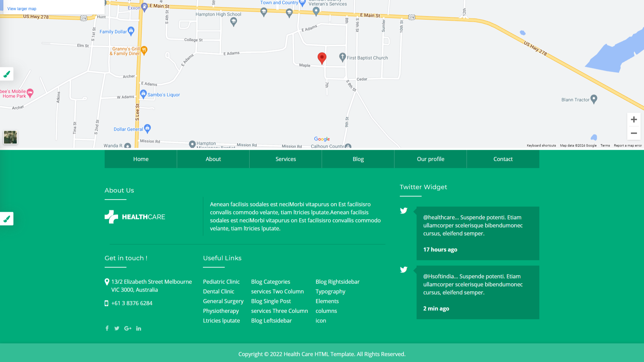The width and height of the screenshot is (644, 362).
Task: Click the upper paintbrush style switcher icon
Action: point(7,74)
